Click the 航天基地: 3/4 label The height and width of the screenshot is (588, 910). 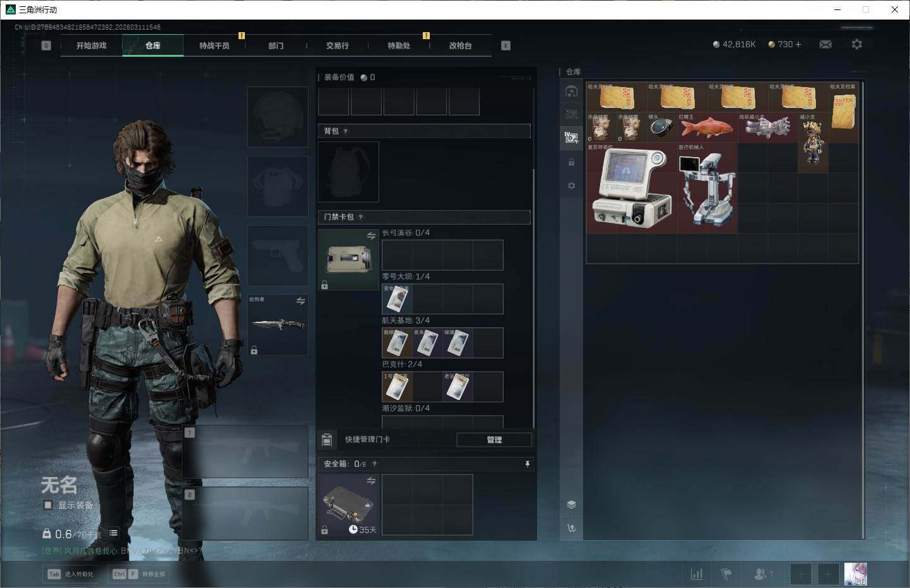point(406,320)
